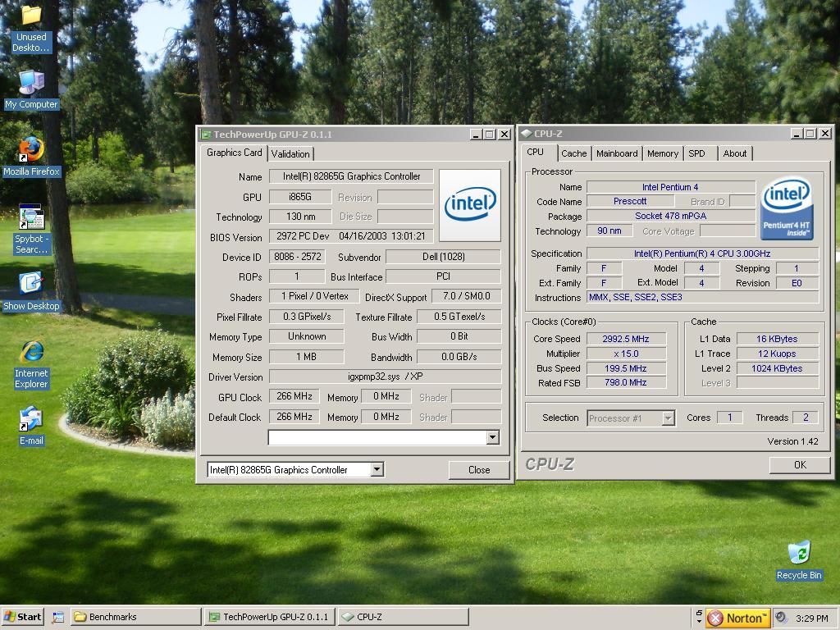Click the tray icon left of the clock
Screen dimensions: 840x630
781,618
